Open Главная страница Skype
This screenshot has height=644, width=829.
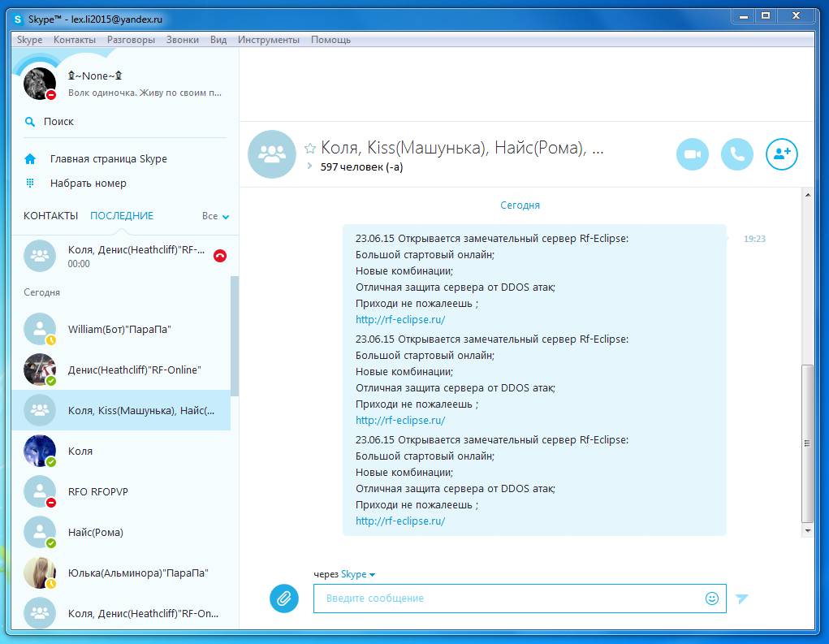108,158
